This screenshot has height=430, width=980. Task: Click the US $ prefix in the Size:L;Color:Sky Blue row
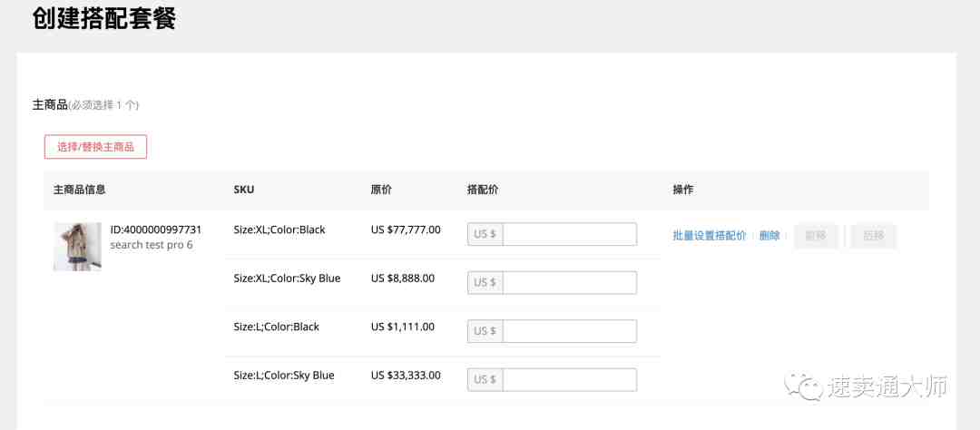[x=485, y=380]
